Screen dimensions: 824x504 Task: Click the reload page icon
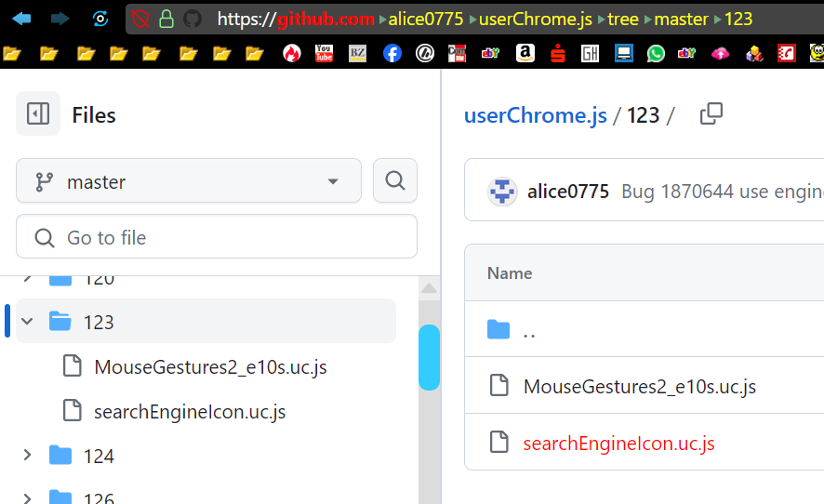[100, 19]
